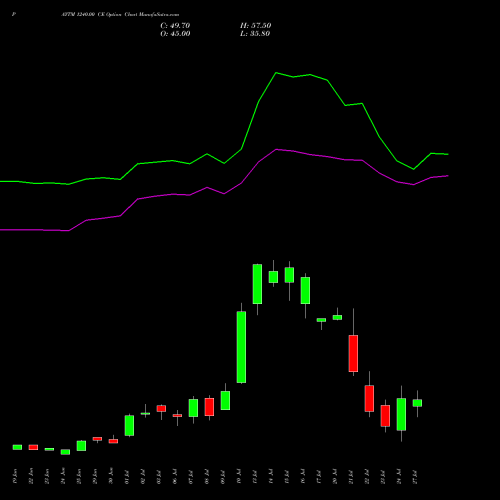Click the CE Option Chart title text

120,15
